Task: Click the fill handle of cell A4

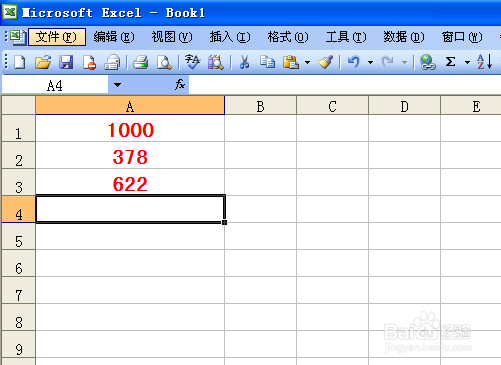Action: pyautogui.click(x=225, y=222)
